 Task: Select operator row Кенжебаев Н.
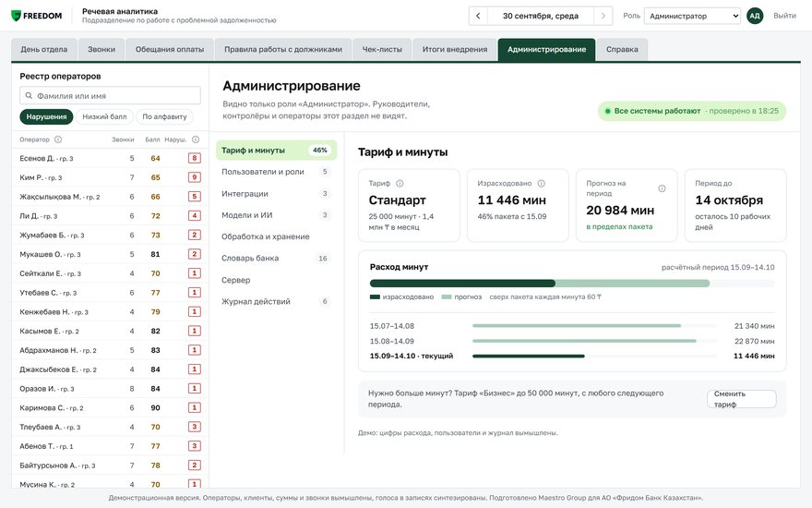point(111,311)
